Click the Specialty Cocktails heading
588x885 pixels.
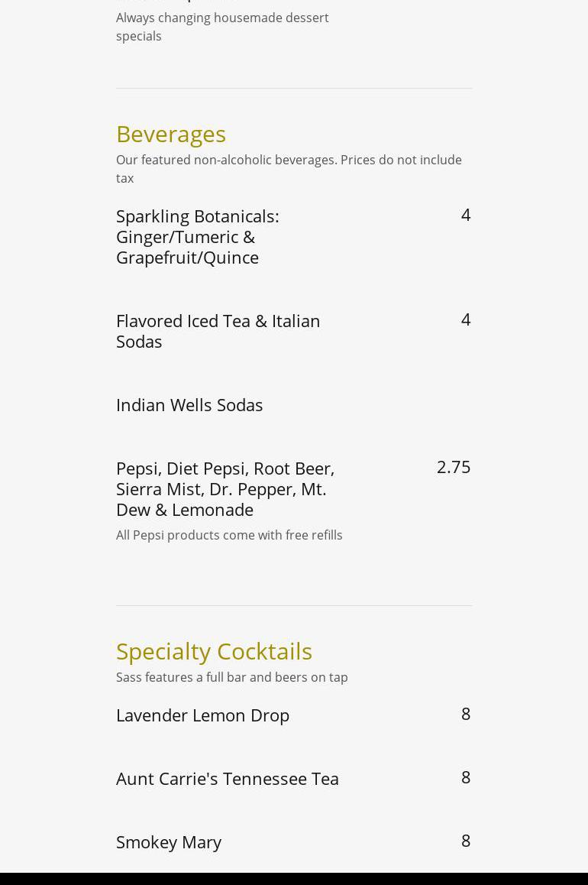214,651
